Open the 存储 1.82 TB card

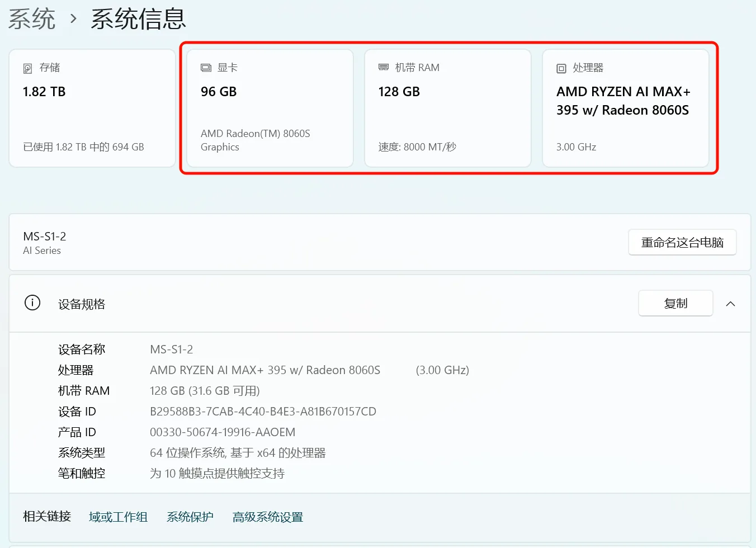point(92,108)
